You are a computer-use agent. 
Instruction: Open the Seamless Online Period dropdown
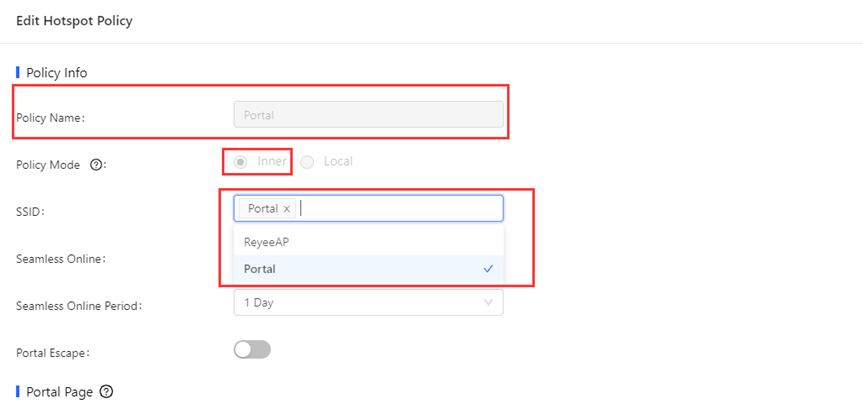[368, 303]
